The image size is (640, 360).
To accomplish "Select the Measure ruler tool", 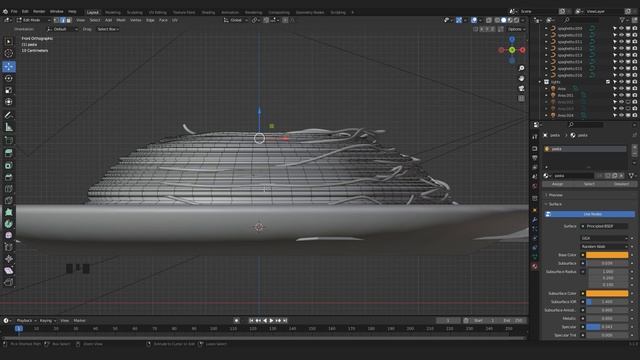I will (9, 127).
